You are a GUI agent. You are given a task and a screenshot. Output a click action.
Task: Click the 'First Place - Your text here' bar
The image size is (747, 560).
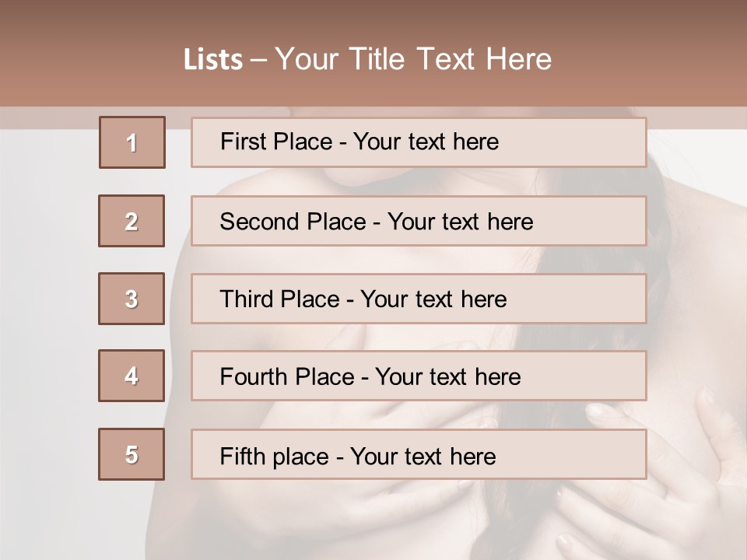click(419, 142)
